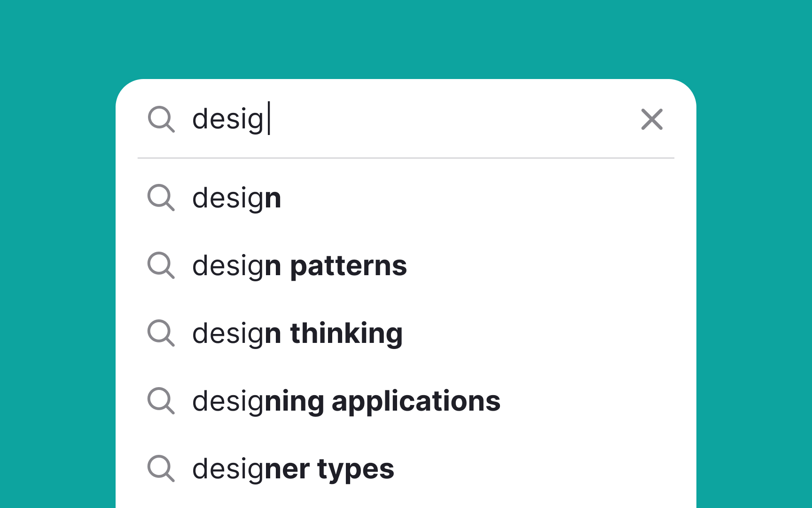
Task: Click the magnifying glass icon in the search bar
Action: [162, 121]
